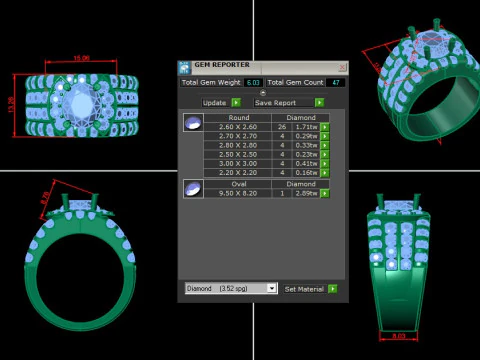The image size is (480, 360).
Task: Click green arrow on 2.80 X 2.80 row
Action: [324, 145]
